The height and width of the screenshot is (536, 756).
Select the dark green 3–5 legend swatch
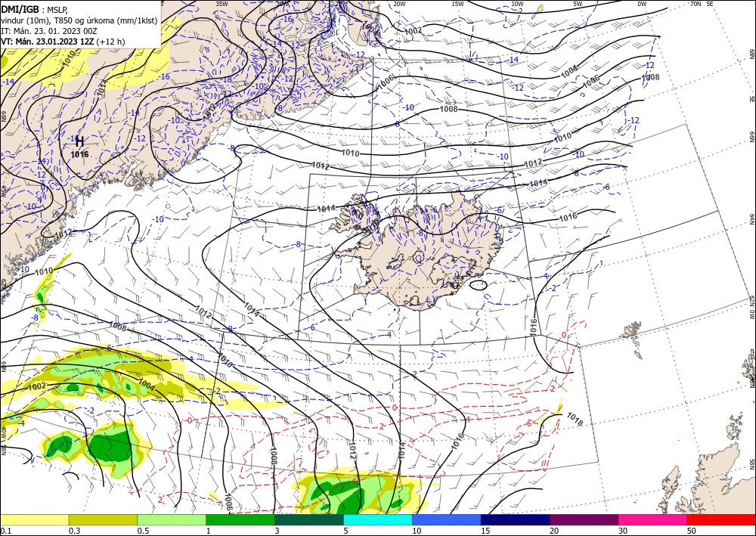click(309, 519)
